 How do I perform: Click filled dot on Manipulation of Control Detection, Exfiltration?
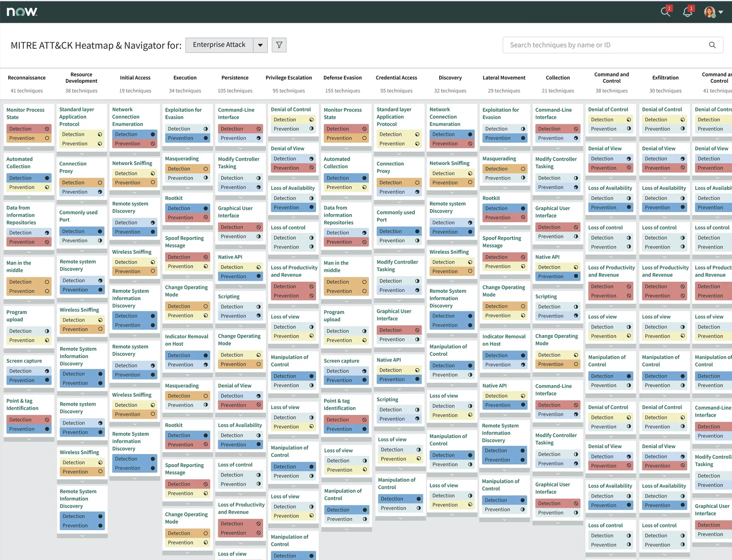pyautogui.click(x=683, y=376)
